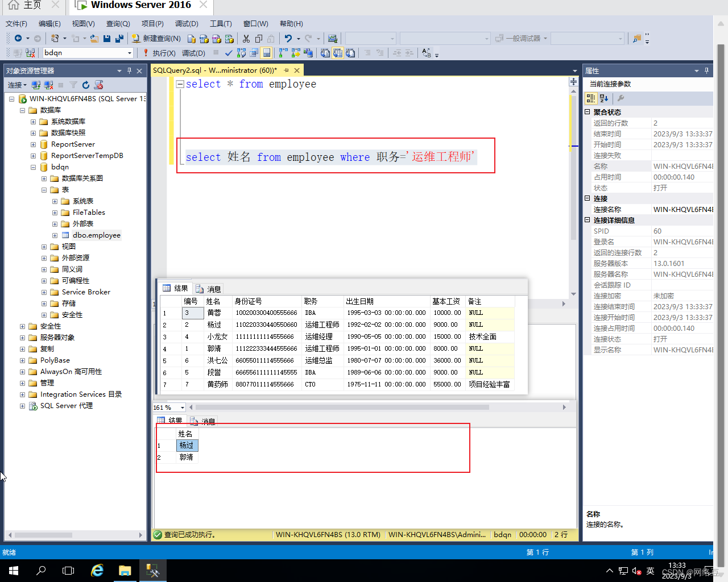Click the alphabetical sort icon in Properties
Viewport: 728px width, 582px height.
[604, 98]
